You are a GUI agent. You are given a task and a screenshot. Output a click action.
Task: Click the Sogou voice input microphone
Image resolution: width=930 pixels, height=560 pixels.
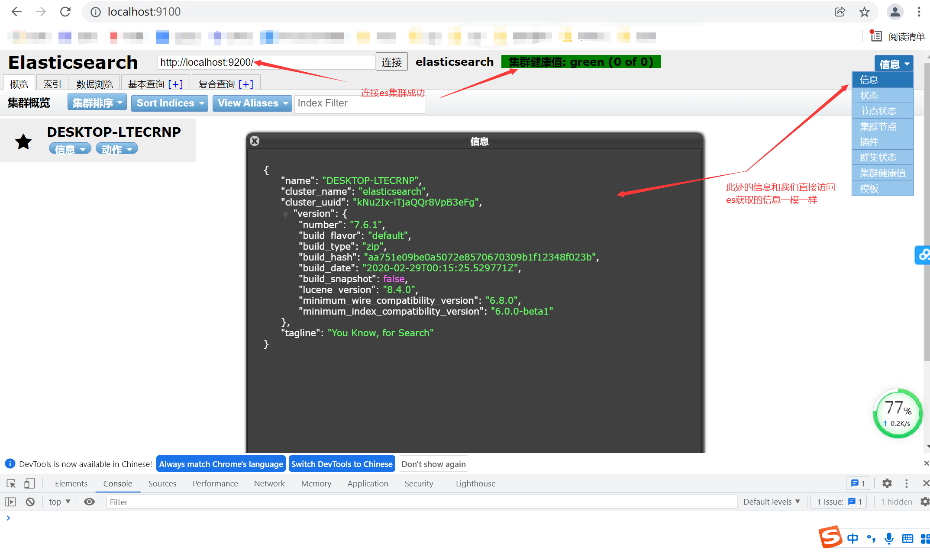pyautogui.click(x=889, y=538)
